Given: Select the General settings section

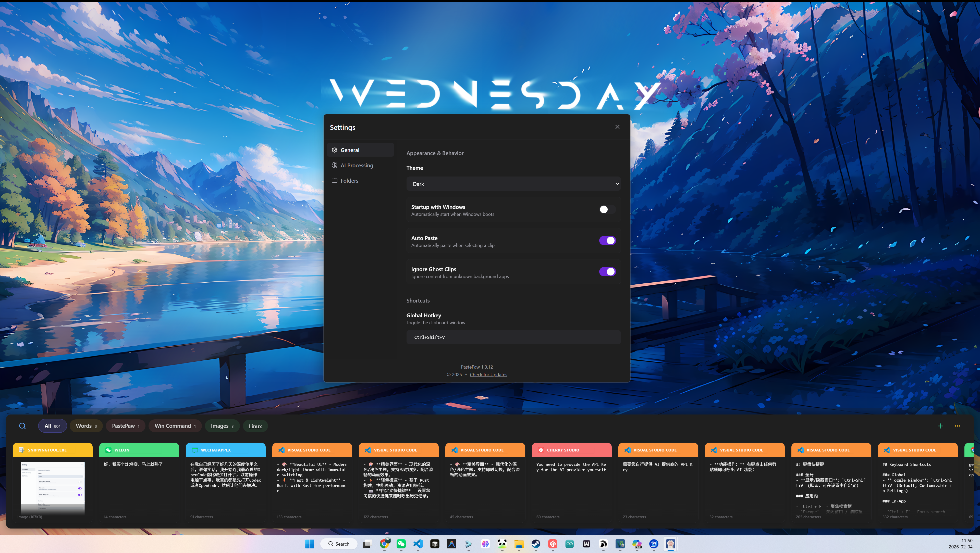Looking at the screenshot, I should click(x=350, y=150).
